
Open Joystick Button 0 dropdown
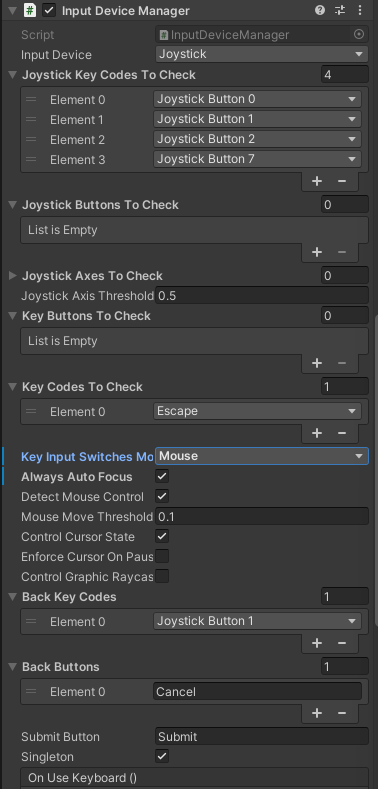257,99
